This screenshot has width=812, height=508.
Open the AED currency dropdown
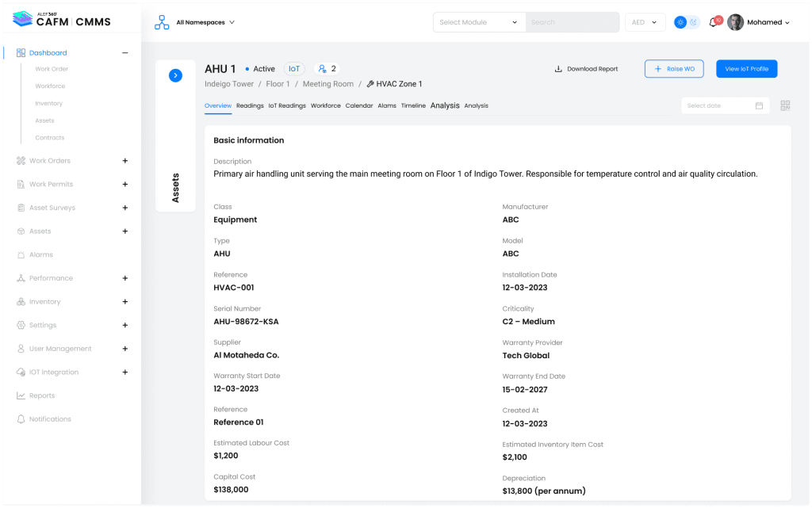click(x=645, y=22)
